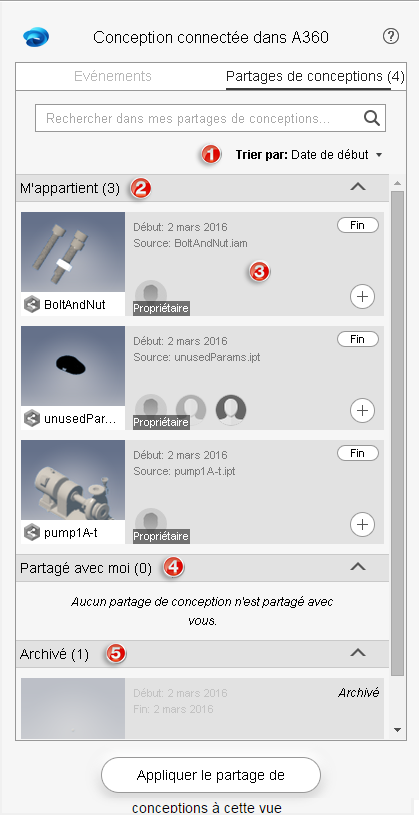This screenshot has height=815, width=419.
Task: Collapse the Archivé (1) section
Action: 358,653
